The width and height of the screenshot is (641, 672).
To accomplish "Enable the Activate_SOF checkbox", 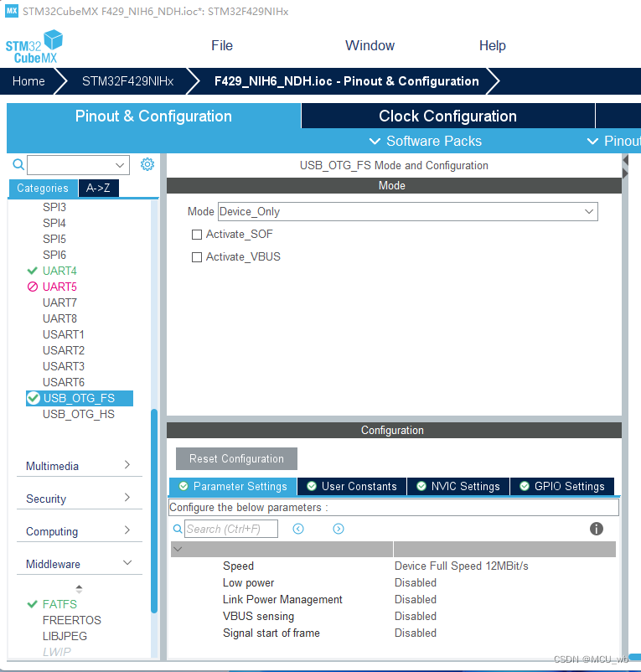I will (197, 235).
